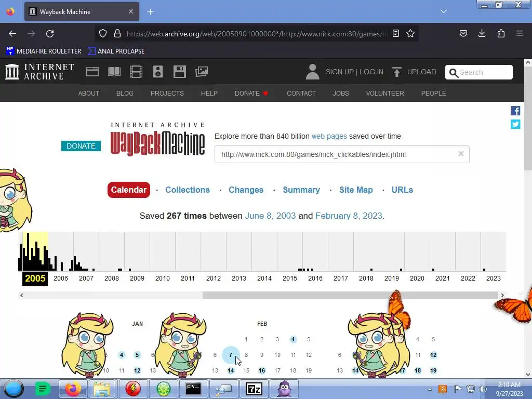Click the user avatar icon
Image resolution: width=532 pixels, height=399 pixels.
tap(312, 72)
